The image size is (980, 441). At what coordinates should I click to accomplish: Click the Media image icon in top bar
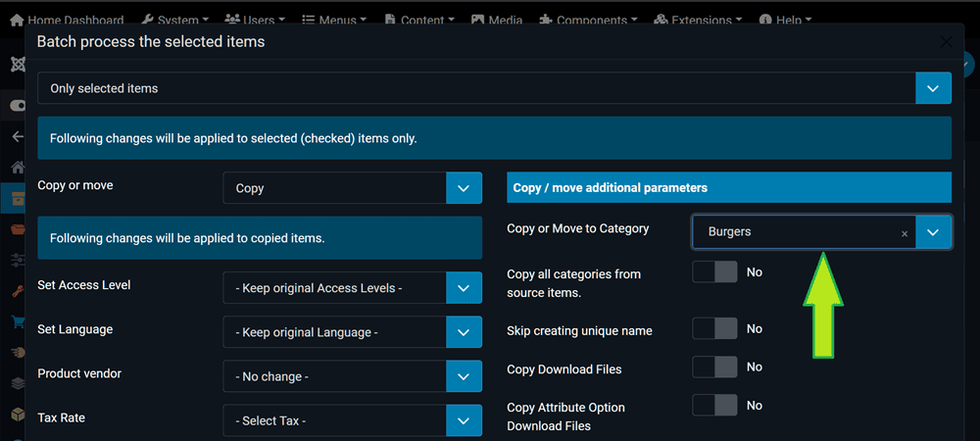477,20
